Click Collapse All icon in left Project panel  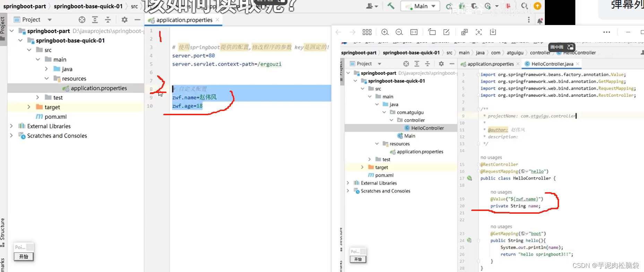click(x=108, y=20)
